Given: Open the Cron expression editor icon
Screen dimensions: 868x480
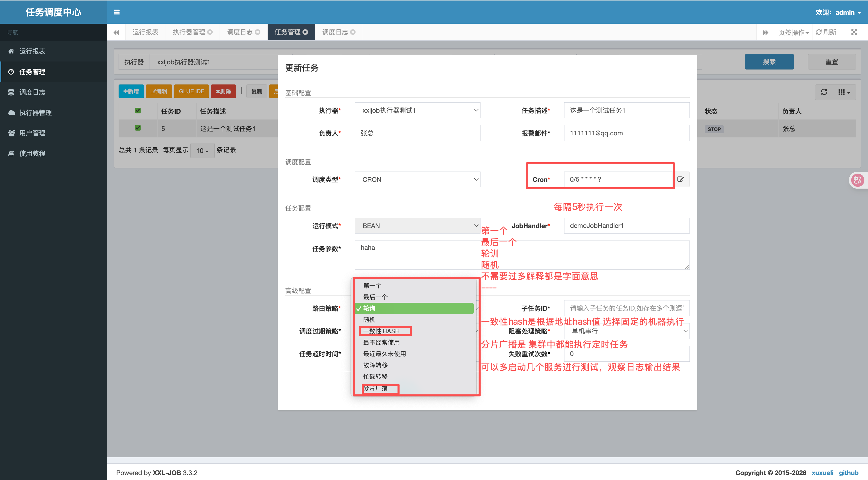Looking at the screenshot, I should pyautogui.click(x=680, y=179).
